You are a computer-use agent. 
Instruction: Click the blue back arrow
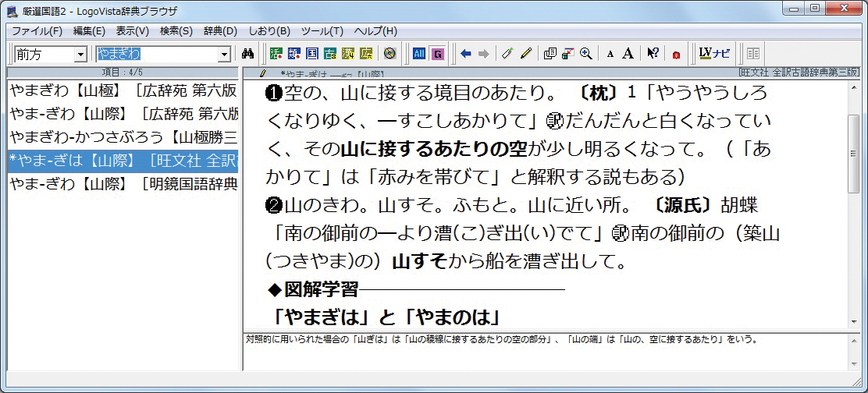pyautogui.click(x=466, y=54)
